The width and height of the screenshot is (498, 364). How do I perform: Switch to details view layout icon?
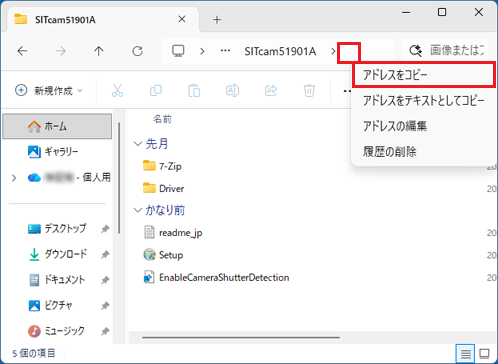pos(465,353)
